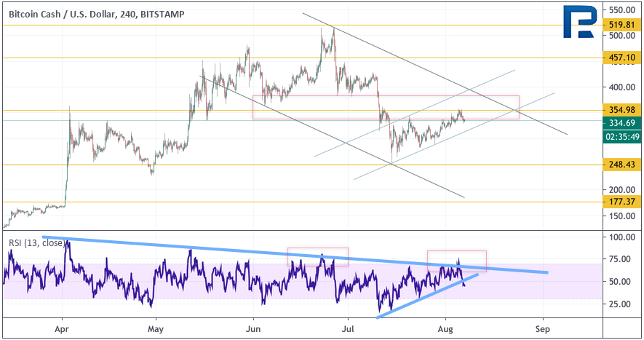Select the 519.81 price level label
The width and height of the screenshot is (644, 340).
coord(622,25)
